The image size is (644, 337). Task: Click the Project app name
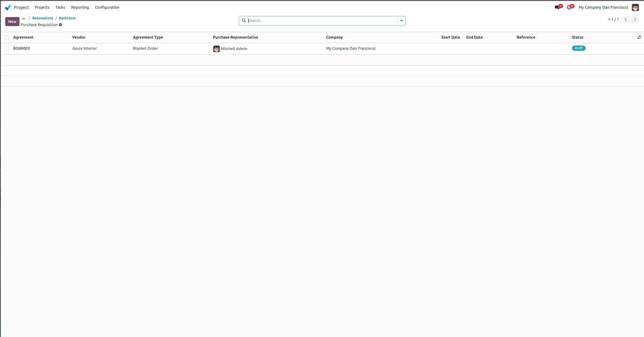point(22,7)
